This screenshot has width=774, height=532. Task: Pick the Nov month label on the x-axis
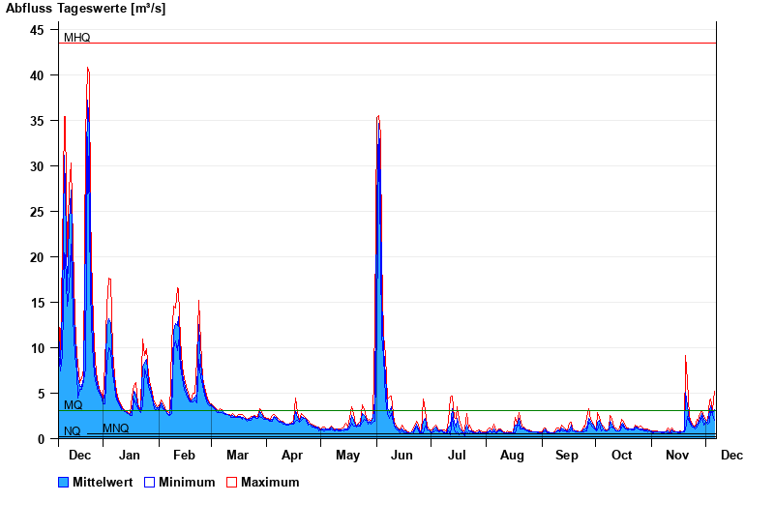coord(677,456)
